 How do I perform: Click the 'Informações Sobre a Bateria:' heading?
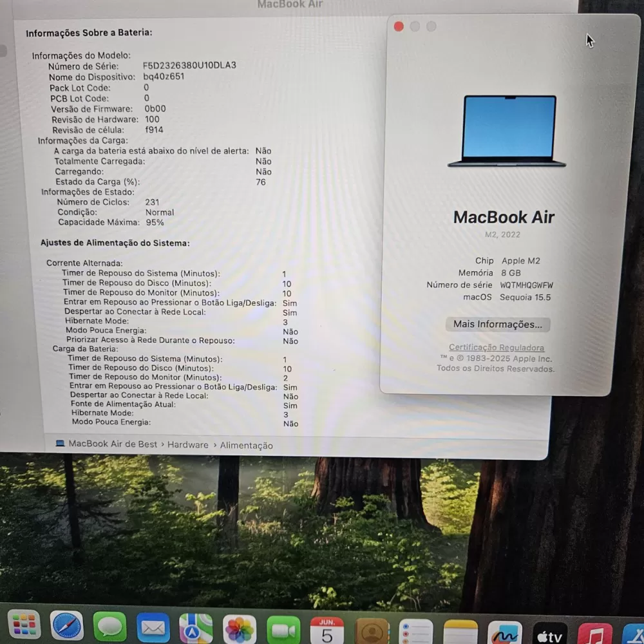89,32
